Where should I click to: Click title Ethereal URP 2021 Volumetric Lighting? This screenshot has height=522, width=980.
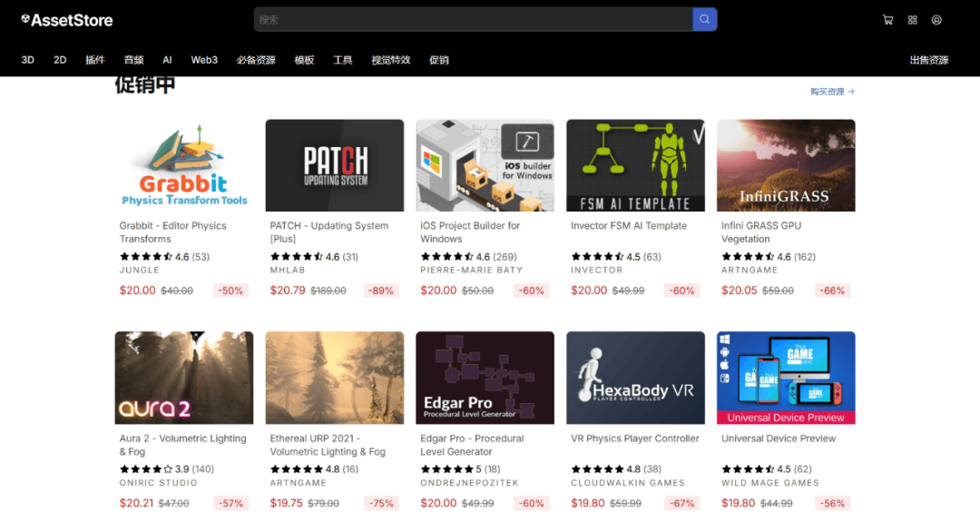pyautogui.click(x=328, y=445)
